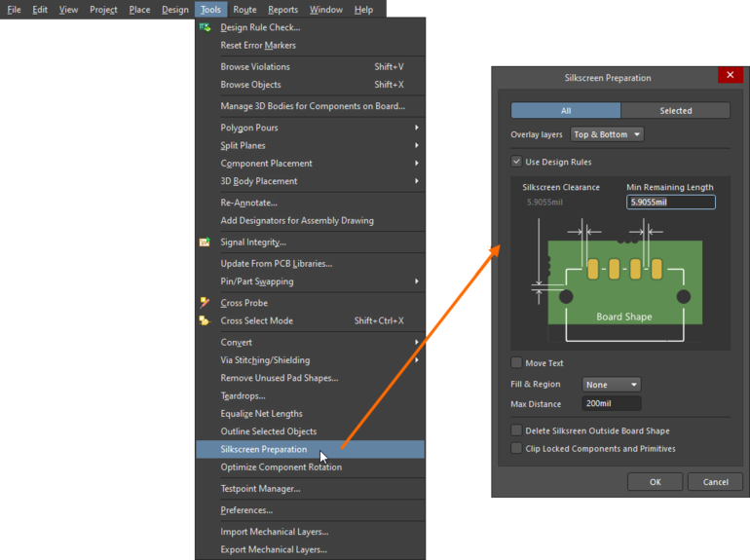Enable Delete Silkscreen Outside Board Shape
Screen dimensions: 750x560
(516, 430)
